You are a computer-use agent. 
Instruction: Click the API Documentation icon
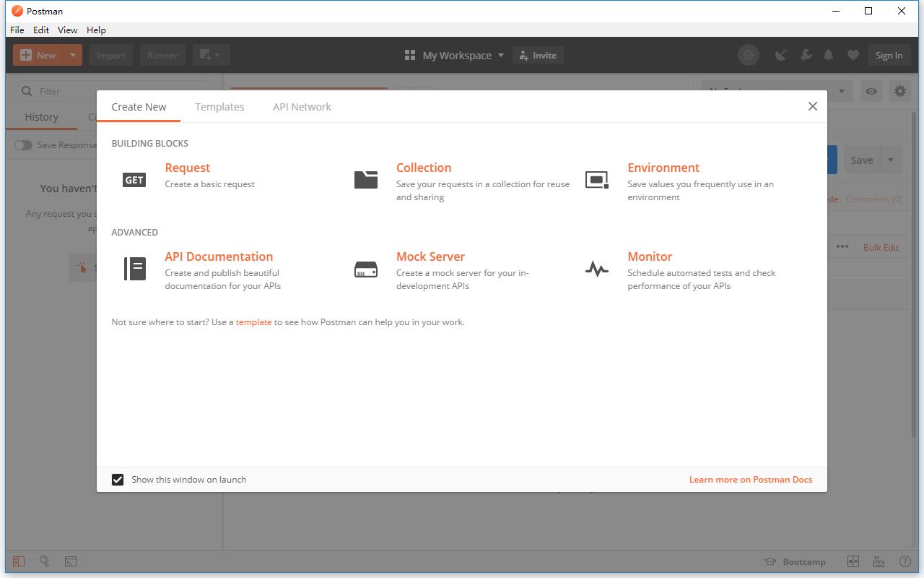pyautogui.click(x=135, y=269)
